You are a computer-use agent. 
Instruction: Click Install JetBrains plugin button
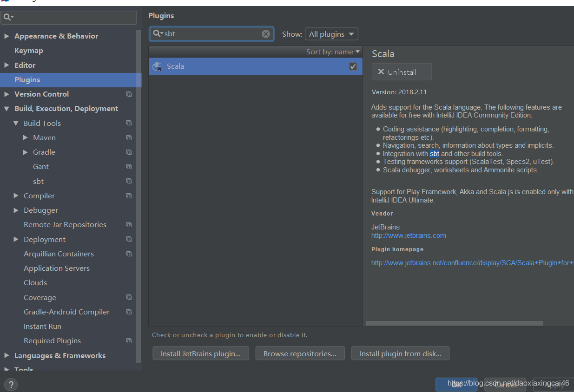pyautogui.click(x=201, y=353)
